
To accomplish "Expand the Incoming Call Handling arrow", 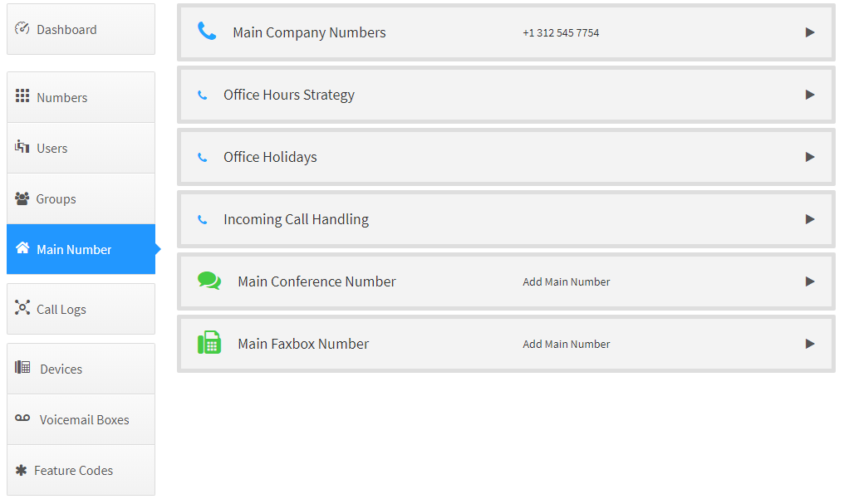I will [x=810, y=219].
